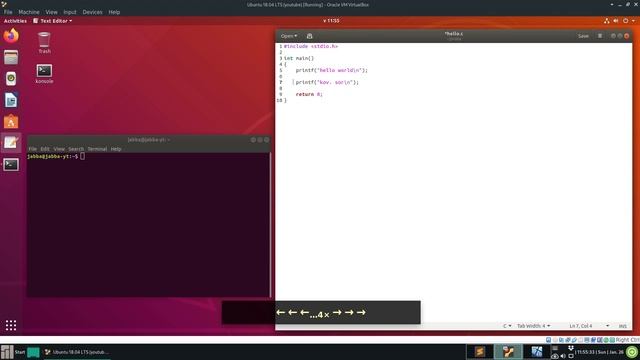Open the VirtualBox Machine menu
The image size is (640, 360).
tap(29, 12)
